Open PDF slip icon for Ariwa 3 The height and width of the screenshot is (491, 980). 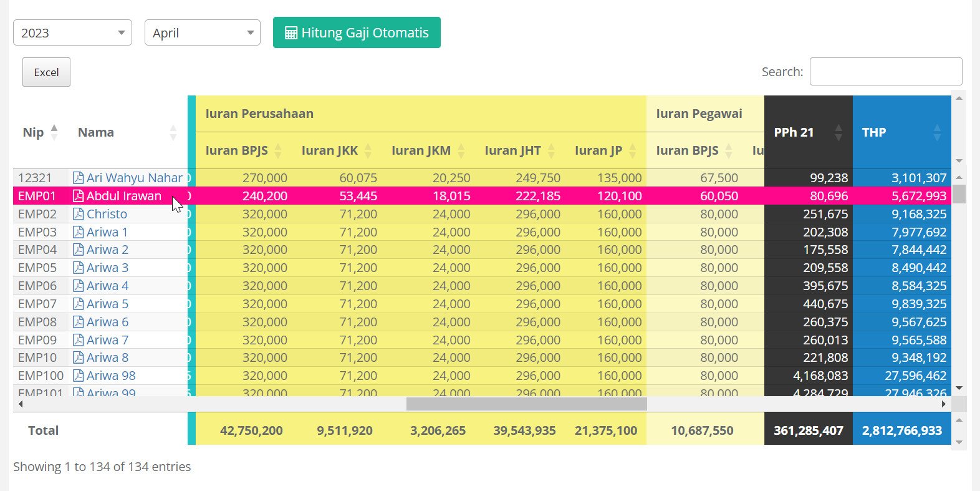click(78, 268)
